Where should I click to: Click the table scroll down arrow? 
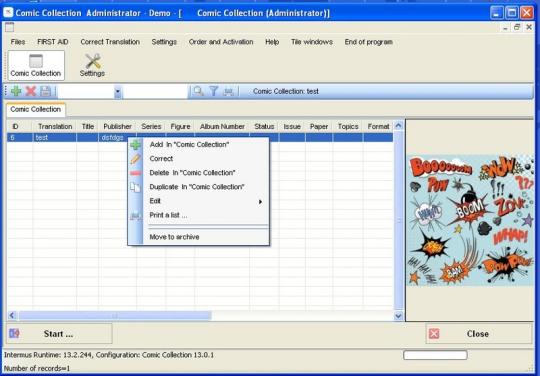(x=398, y=315)
